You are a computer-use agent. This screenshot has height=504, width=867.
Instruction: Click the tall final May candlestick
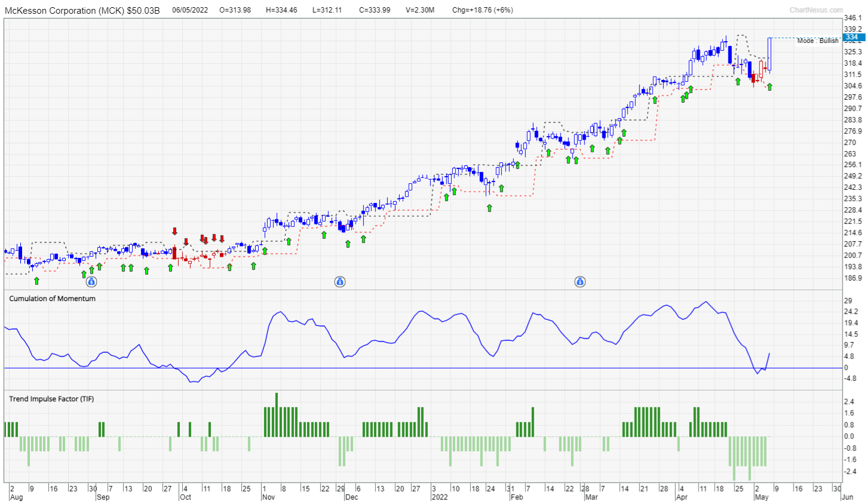[x=770, y=54]
